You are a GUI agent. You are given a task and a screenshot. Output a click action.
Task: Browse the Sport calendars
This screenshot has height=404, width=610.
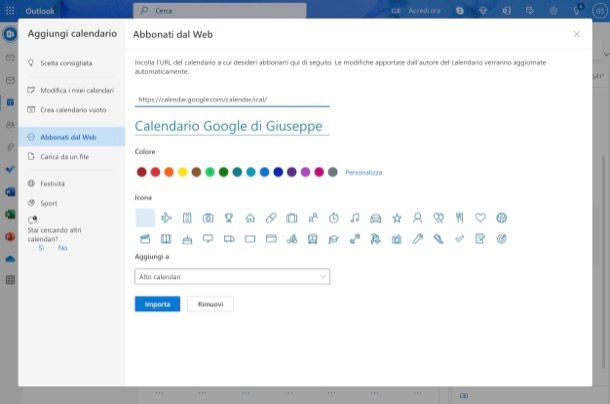(72, 203)
